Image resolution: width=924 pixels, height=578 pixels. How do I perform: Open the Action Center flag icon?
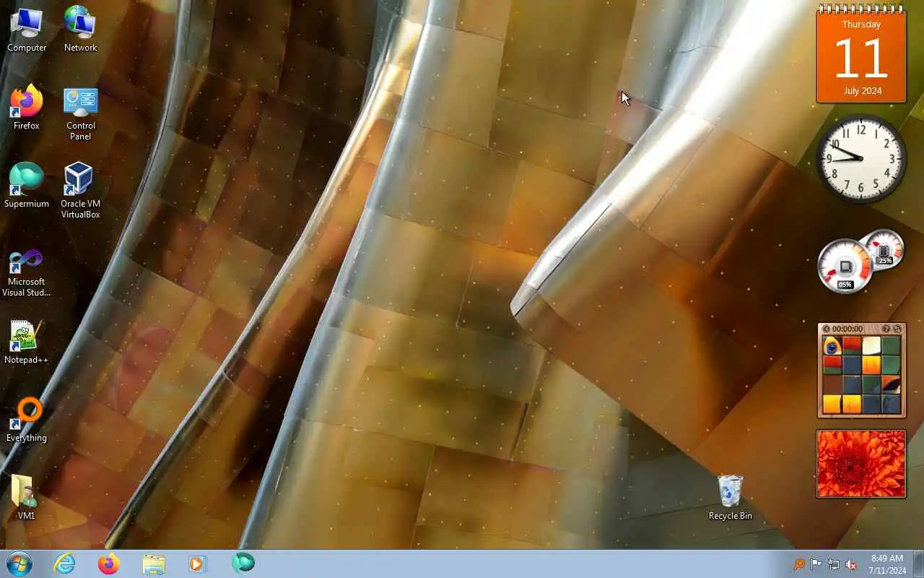tap(816, 564)
